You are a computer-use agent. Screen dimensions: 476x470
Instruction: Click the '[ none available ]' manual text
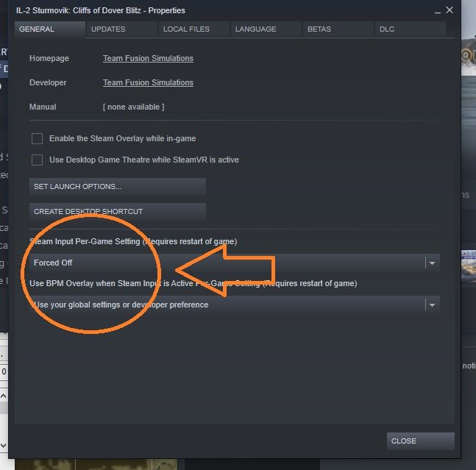point(134,107)
